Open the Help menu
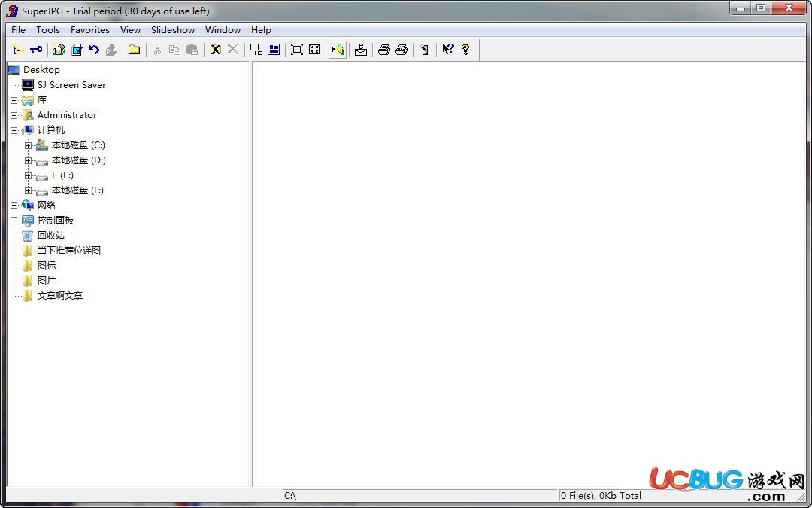 [x=261, y=30]
